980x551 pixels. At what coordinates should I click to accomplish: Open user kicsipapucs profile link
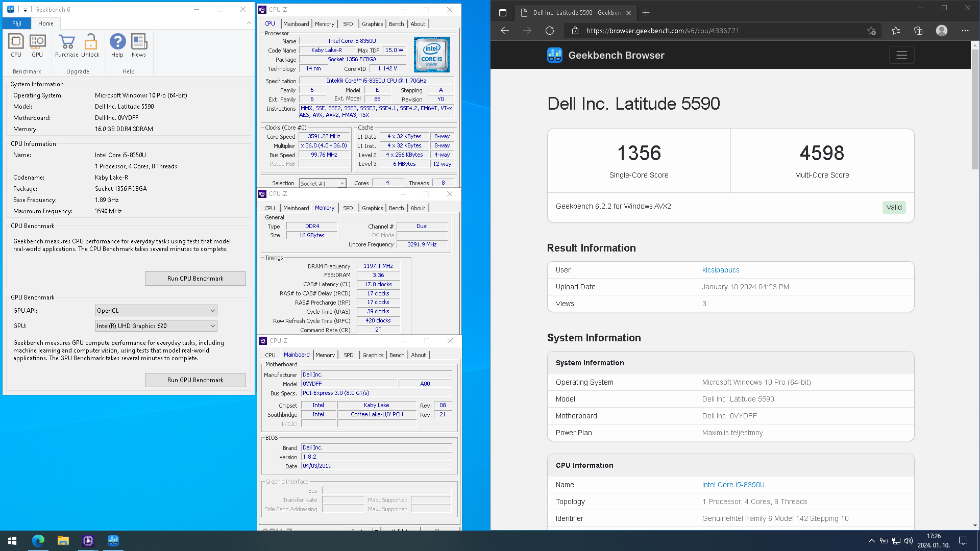coord(721,270)
